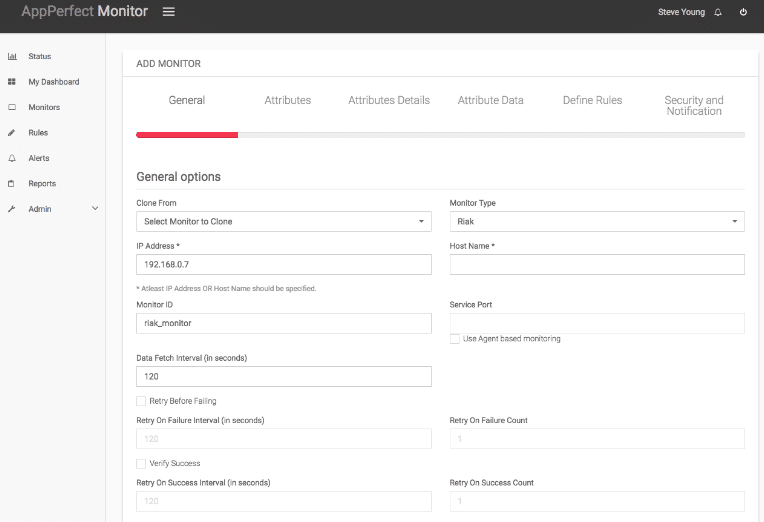Open the Alerts page link
The height and width of the screenshot is (522, 764).
[38, 158]
